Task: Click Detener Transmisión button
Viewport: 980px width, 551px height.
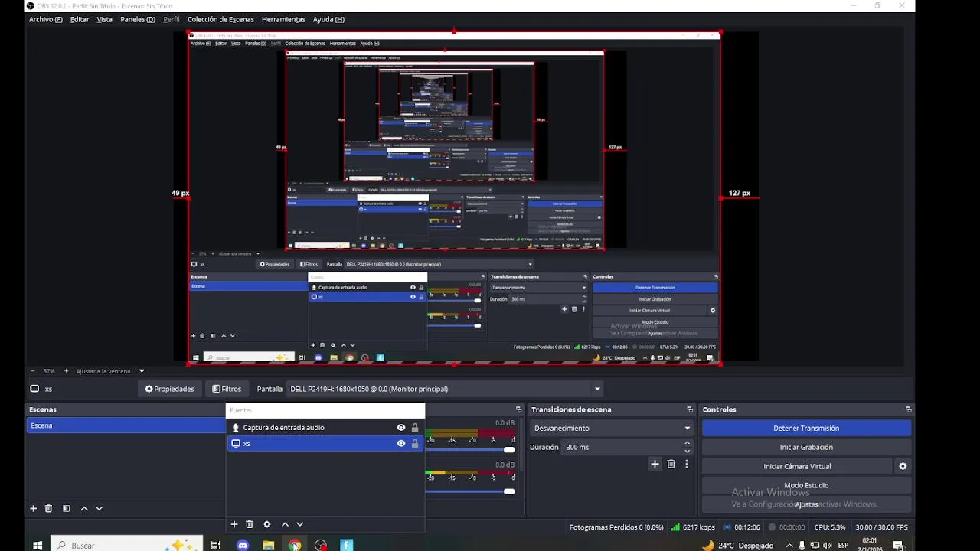Action: point(806,429)
